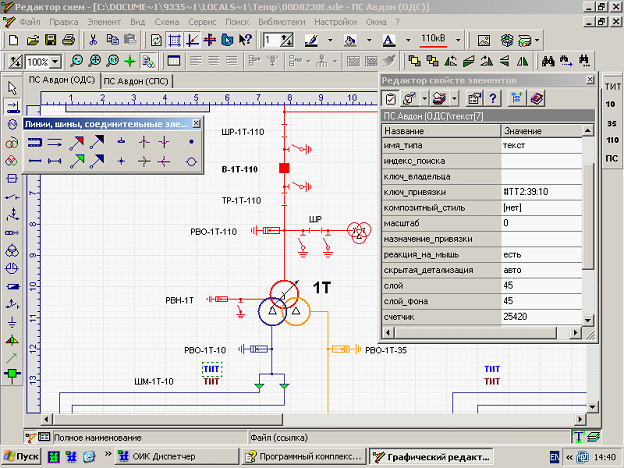The width and height of the screenshot is (624, 468).
Task: Pick the hollow circle node in lines palette
Action: (192, 160)
